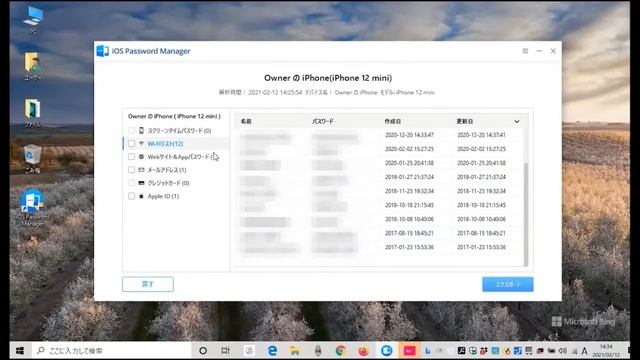Tick the スクリーンタイムパスワード checkbox
Viewport: 640px width, 360px height.
(131, 131)
